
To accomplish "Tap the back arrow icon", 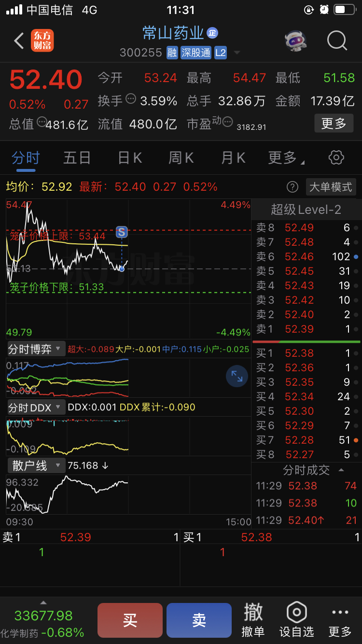I will tap(19, 41).
